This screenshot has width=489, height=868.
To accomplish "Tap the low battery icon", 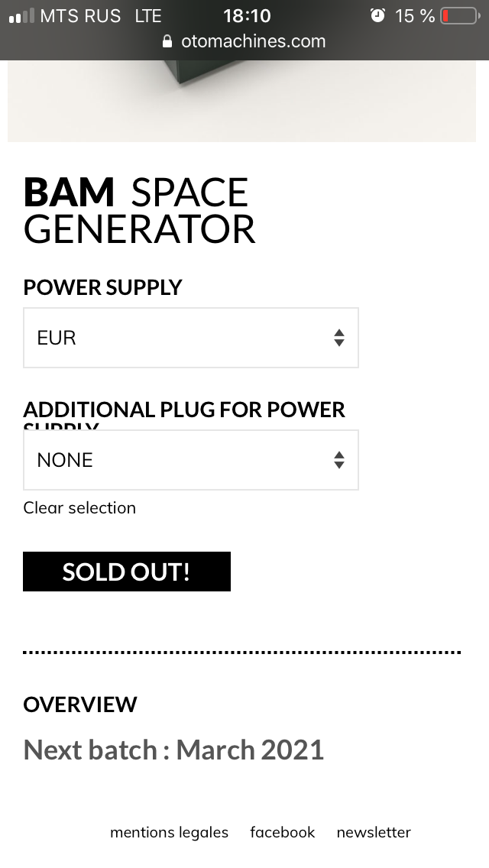I will 458,16.
